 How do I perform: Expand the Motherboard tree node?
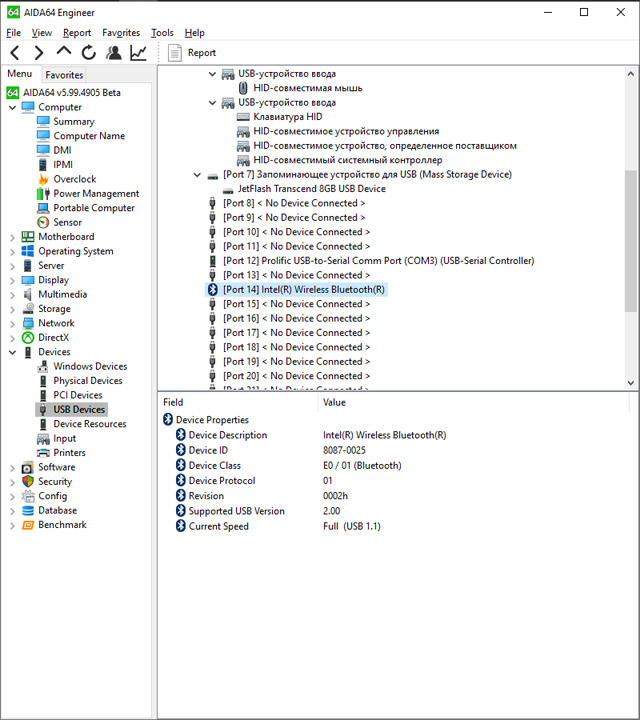point(12,237)
